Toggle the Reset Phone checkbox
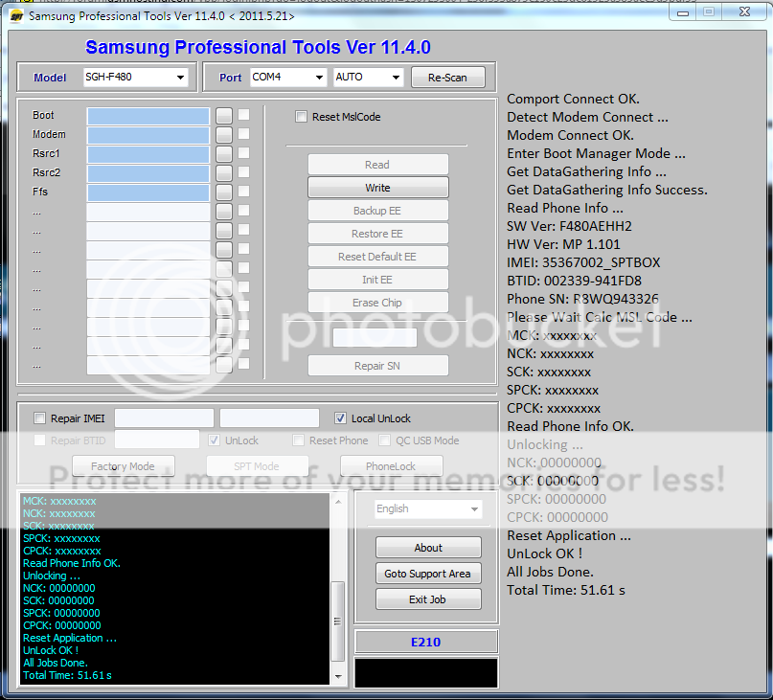 click(298, 440)
